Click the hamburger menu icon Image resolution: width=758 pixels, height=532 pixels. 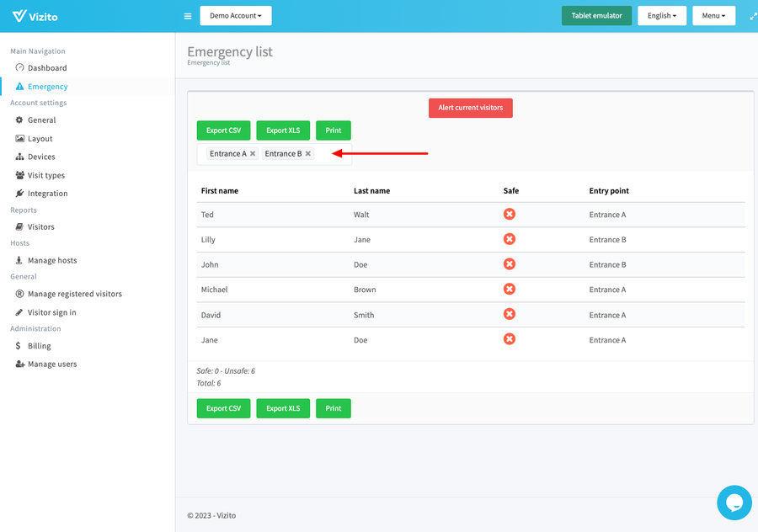click(x=187, y=16)
